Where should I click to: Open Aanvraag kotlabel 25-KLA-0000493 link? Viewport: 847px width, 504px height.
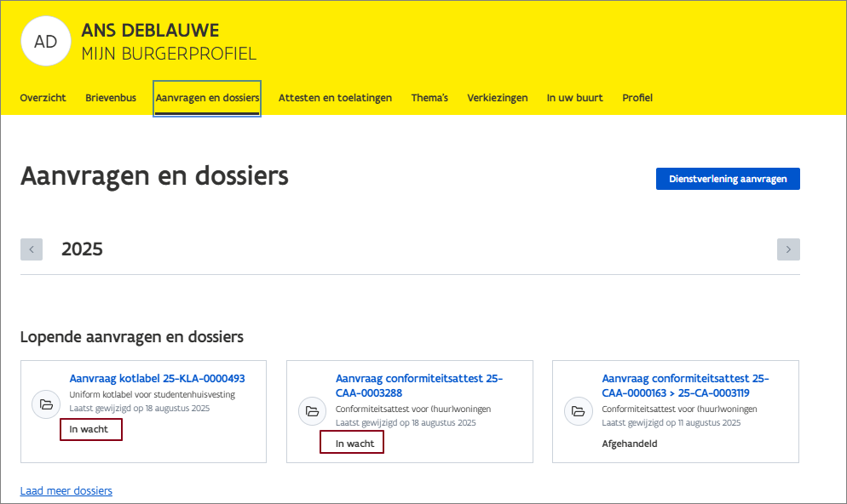(x=157, y=379)
